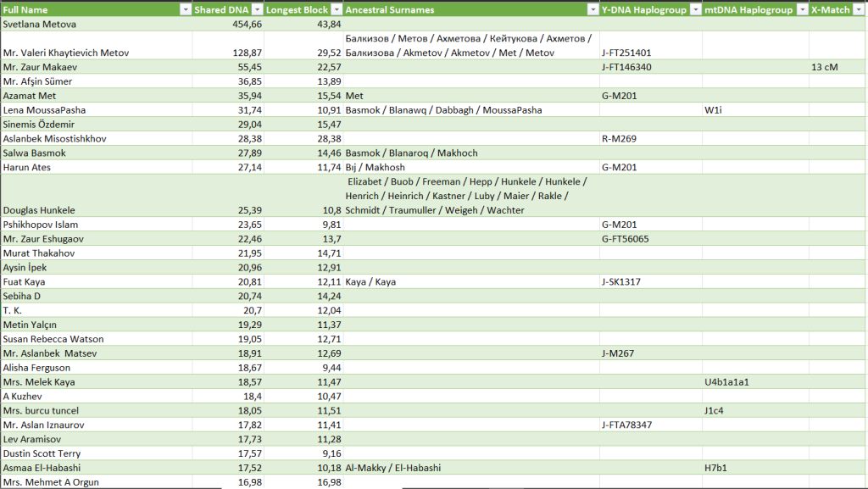The image size is (868, 489).
Task: Open the Ancestral Surnames filter dropdown
Action: point(591,9)
